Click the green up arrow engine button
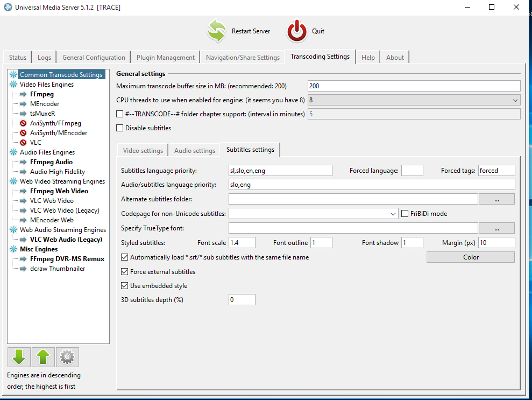Screen dimensions: 532x400 point(43,357)
